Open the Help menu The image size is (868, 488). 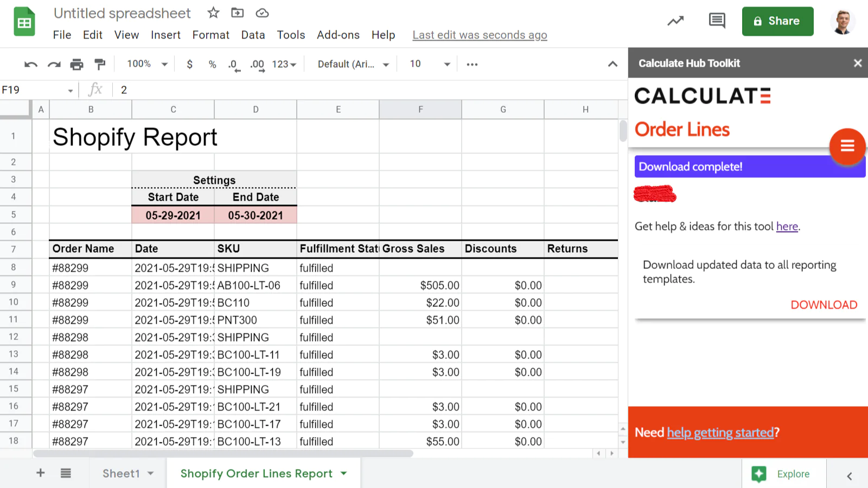pos(383,35)
